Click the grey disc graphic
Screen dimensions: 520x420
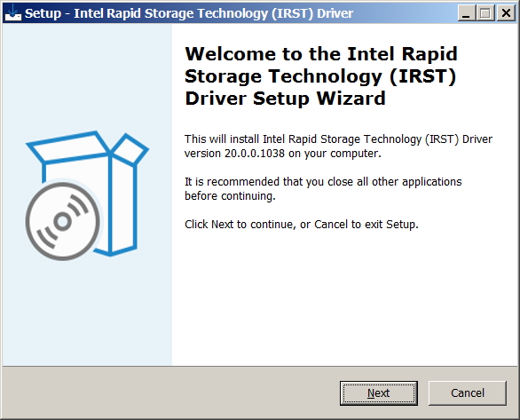click(x=63, y=221)
